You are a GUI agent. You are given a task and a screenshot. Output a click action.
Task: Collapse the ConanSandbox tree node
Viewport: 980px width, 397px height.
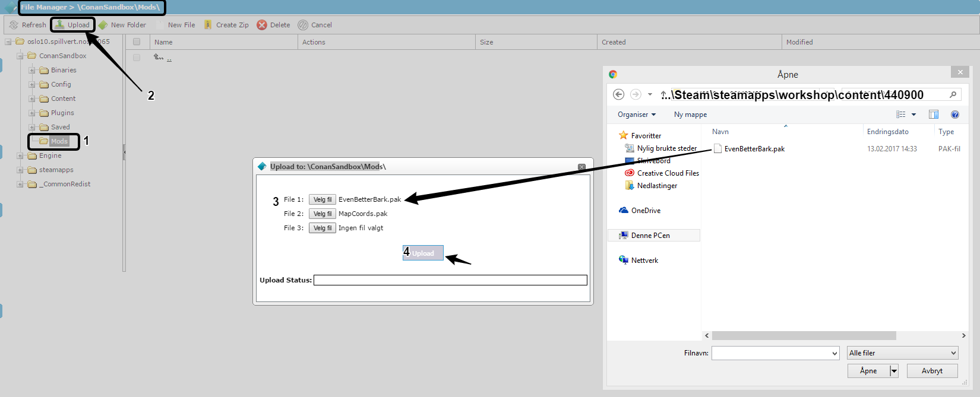point(20,56)
